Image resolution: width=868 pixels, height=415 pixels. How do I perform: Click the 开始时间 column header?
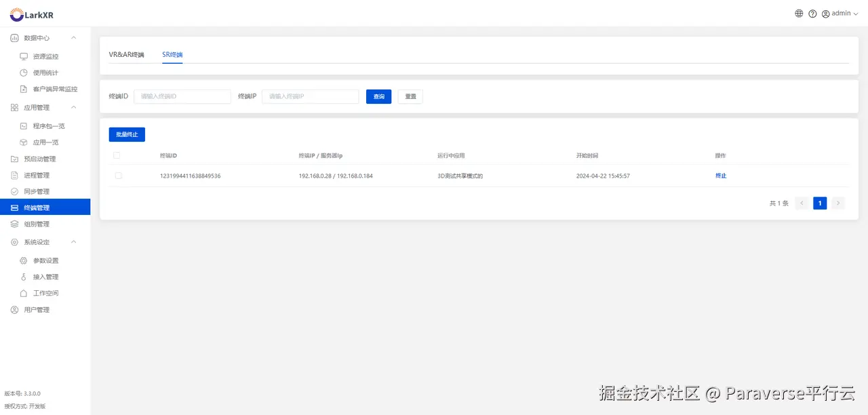click(587, 156)
